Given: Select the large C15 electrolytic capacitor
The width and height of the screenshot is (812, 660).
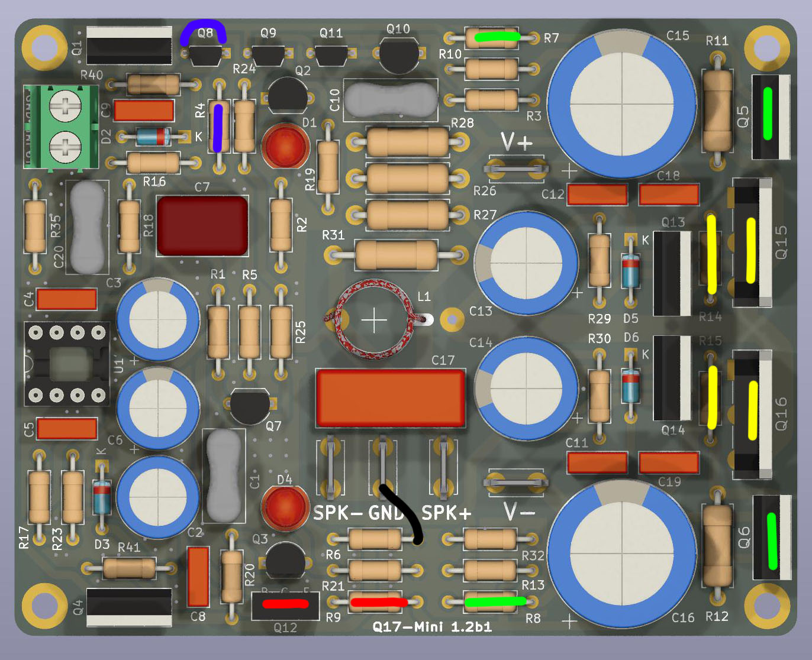Looking at the screenshot, I should [x=622, y=104].
